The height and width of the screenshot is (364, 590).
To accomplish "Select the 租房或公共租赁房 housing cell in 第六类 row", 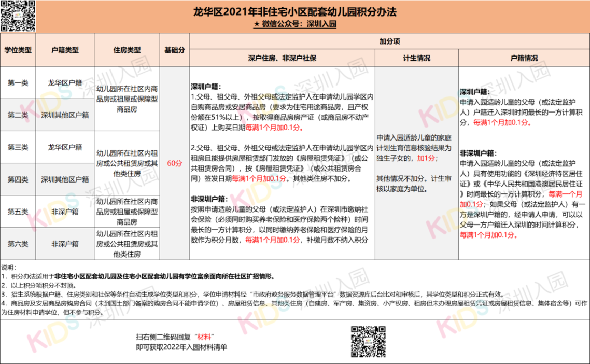I will pyautogui.click(x=127, y=244).
